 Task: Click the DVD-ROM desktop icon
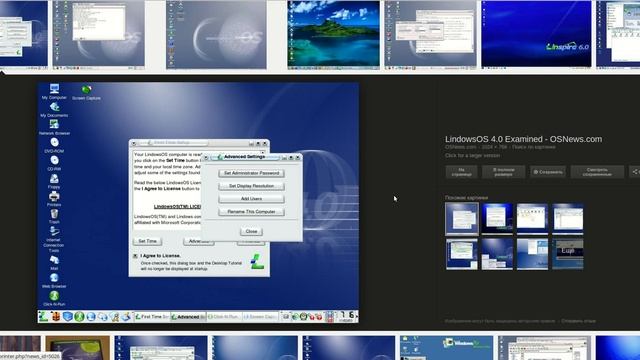[x=54, y=145]
